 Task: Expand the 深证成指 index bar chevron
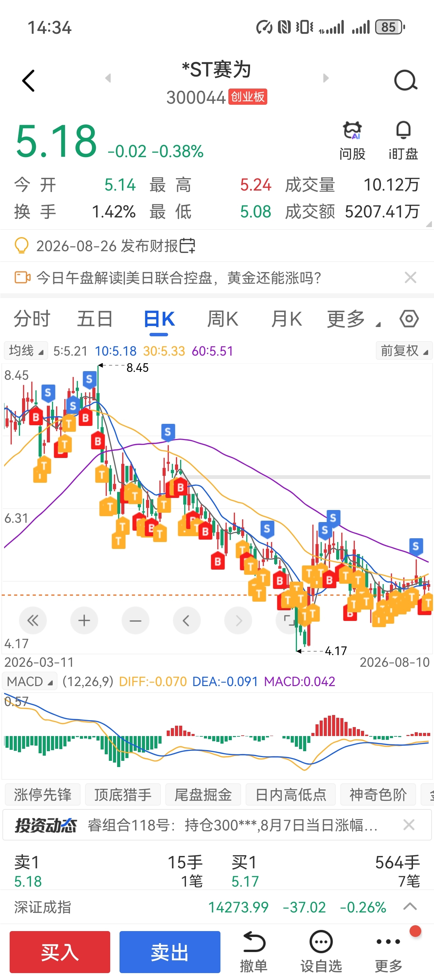(x=410, y=907)
